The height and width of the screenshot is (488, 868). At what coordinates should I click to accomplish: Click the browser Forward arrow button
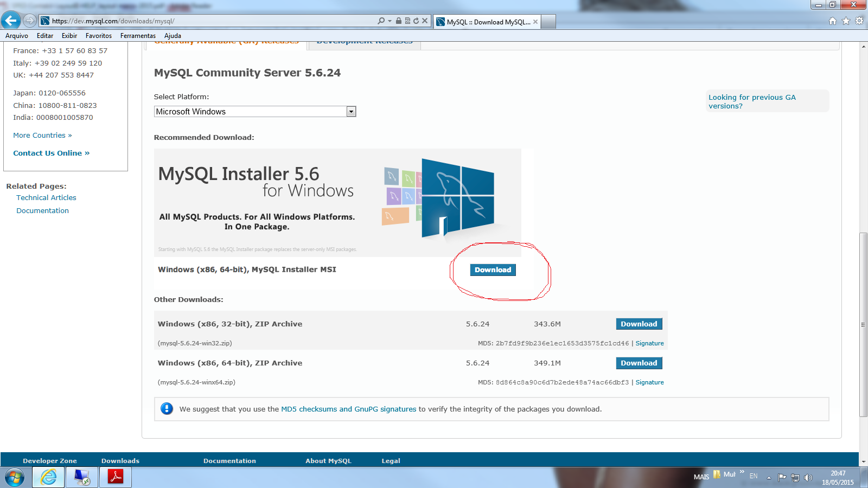point(30,21)
